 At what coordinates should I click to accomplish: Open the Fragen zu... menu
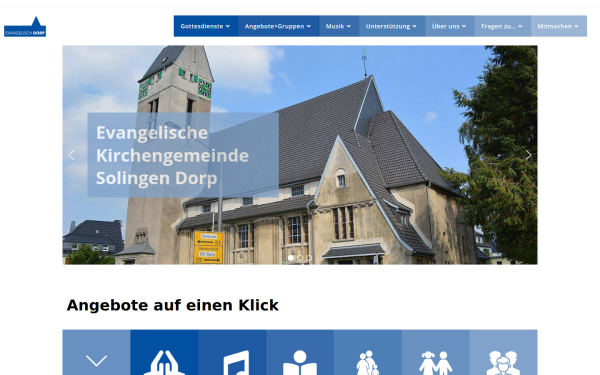[x=502, y=26]
